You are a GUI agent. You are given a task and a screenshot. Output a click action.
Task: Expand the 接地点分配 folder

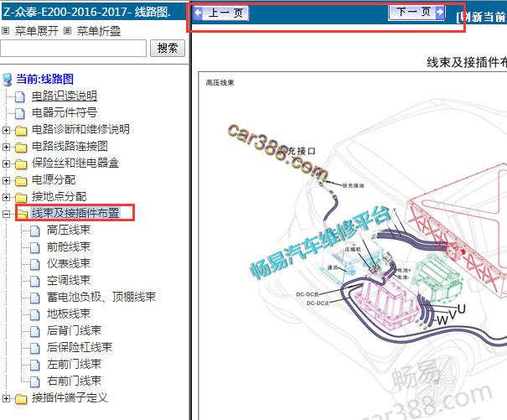(x=6, y=197)
